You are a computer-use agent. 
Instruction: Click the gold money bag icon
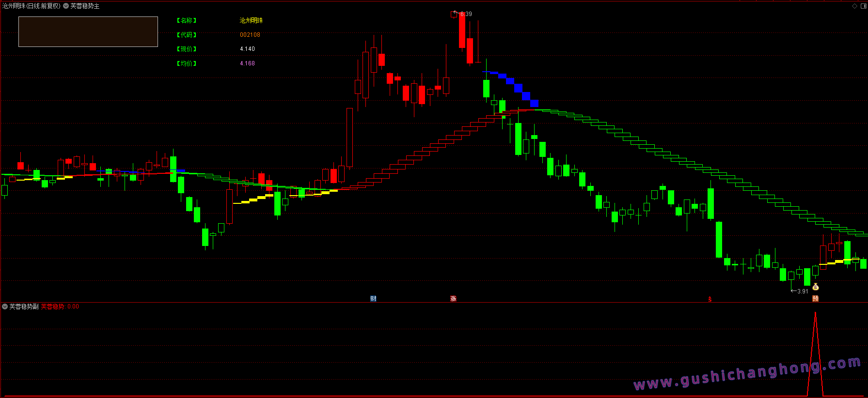click(816, 287)
